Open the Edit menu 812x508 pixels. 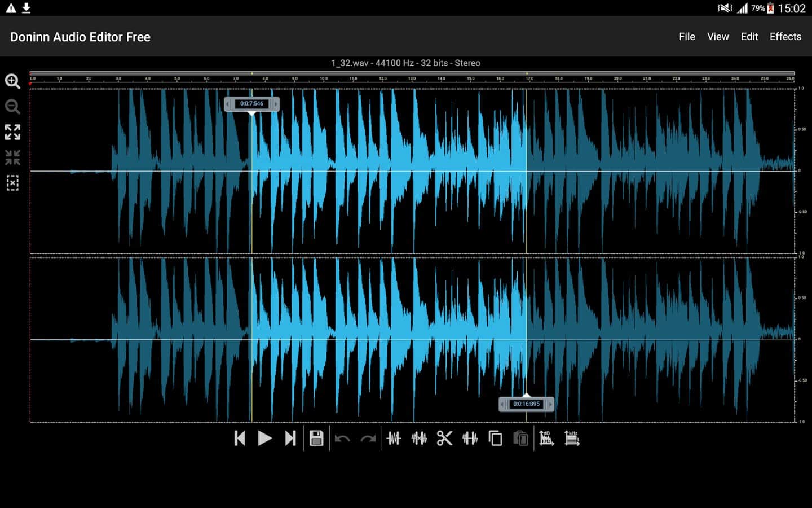click(x=749, y=37)
